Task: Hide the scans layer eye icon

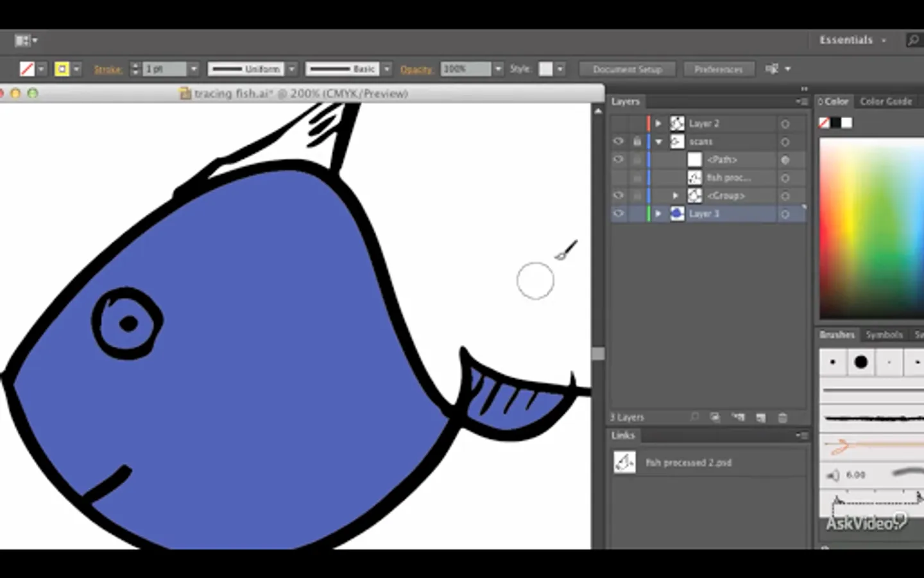Action: (x=619, y=141)
